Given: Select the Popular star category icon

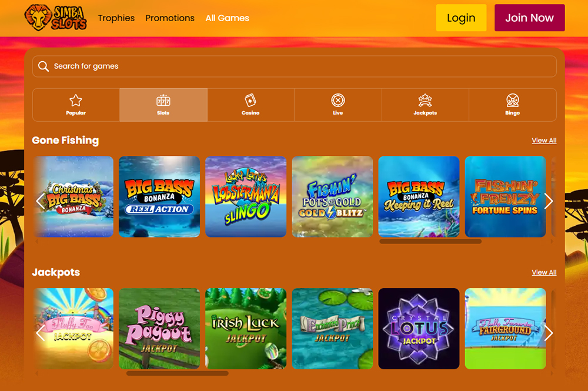Looking at the screenshot, I should click(76, 101).
